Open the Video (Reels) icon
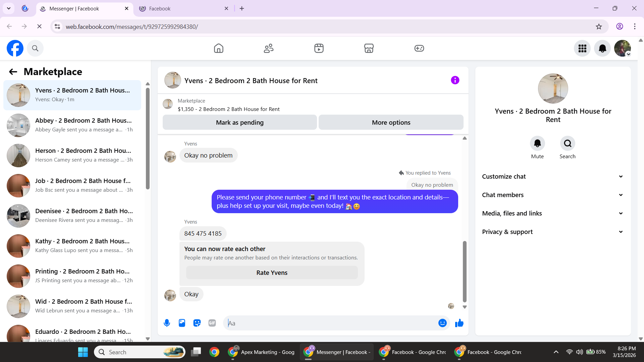644x362 pixels. tap(319, 48)
